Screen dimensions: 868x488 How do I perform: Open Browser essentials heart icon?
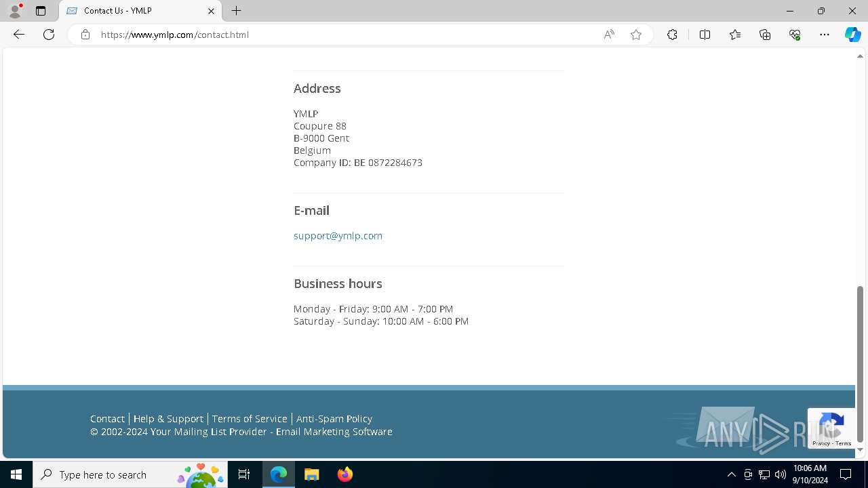coord(795,35)
